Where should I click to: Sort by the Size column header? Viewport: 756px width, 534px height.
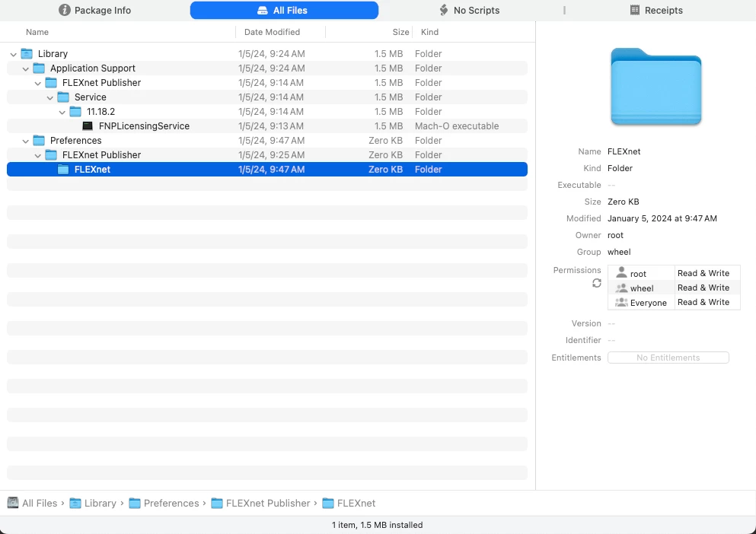pos(400,32)
